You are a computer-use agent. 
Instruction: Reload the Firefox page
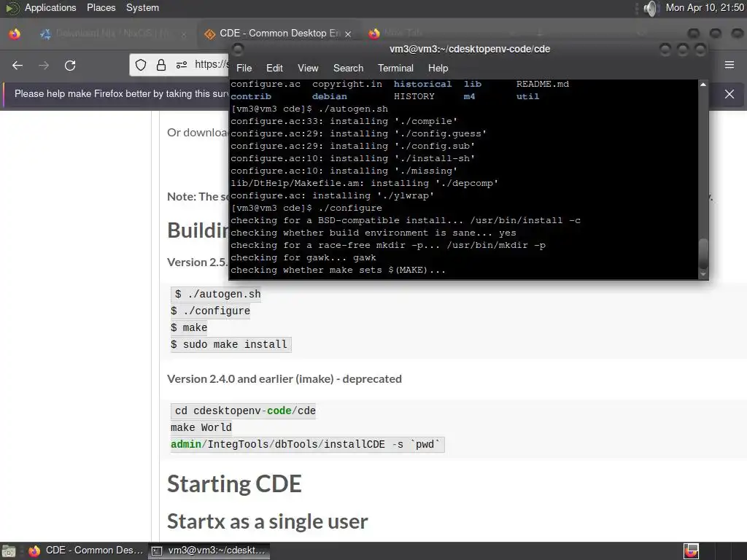coord(70,65)
